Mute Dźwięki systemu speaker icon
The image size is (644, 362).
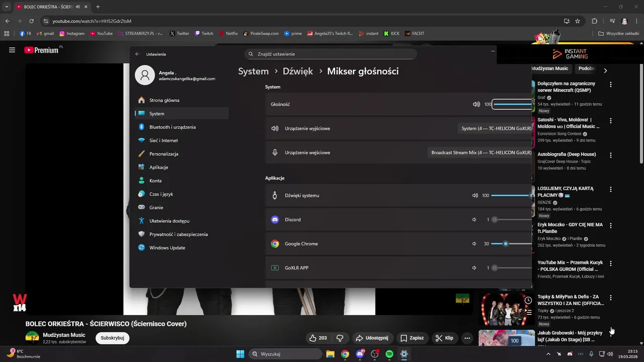[x=475, y=196]
